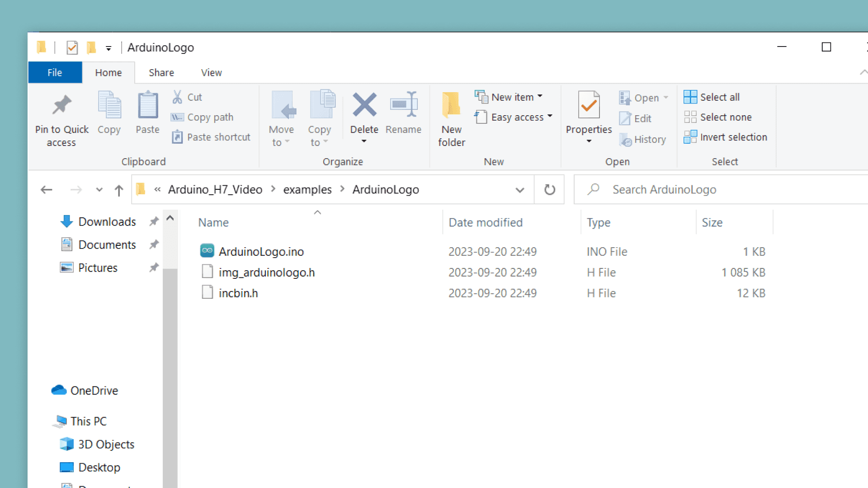Click the Delete icon in the ribbon
This screenshot has height=488, width=868.
(x=364, y=105)
